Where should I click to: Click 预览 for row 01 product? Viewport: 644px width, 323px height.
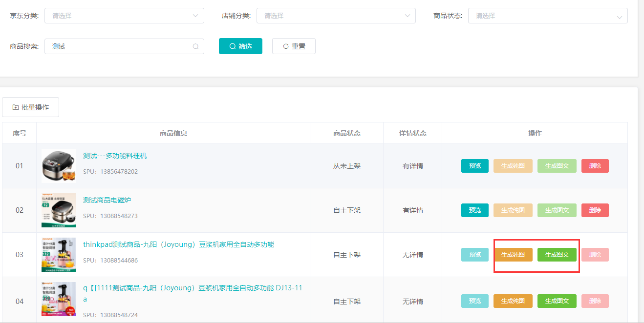point(474,166)
